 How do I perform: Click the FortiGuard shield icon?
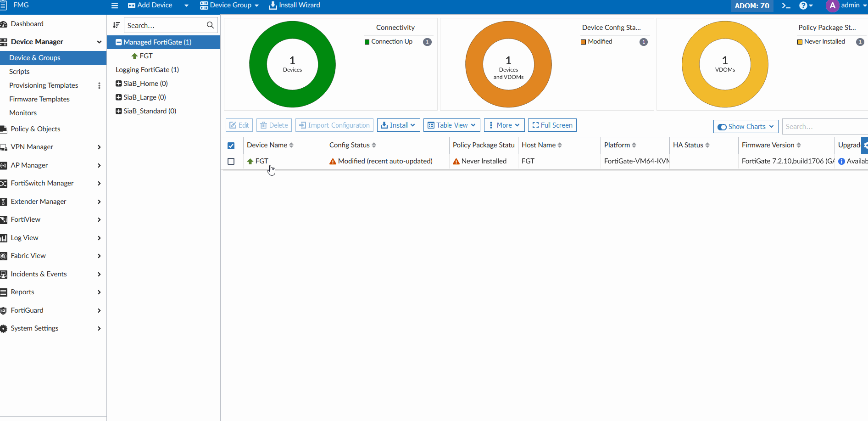point(4,310)
